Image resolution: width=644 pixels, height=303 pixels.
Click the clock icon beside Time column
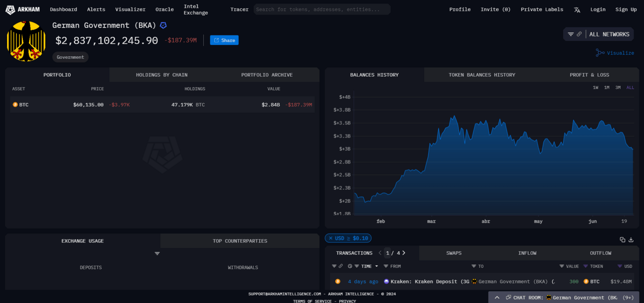[350, 266]
